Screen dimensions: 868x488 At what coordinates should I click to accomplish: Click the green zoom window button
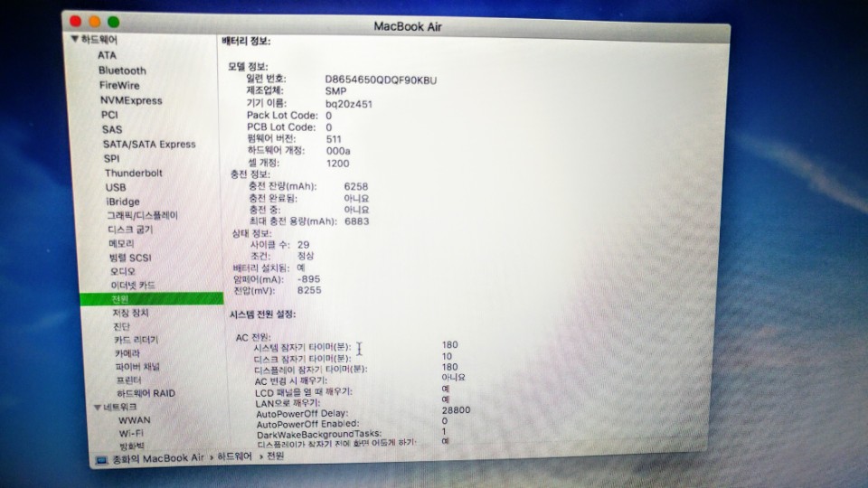(113, 21)
